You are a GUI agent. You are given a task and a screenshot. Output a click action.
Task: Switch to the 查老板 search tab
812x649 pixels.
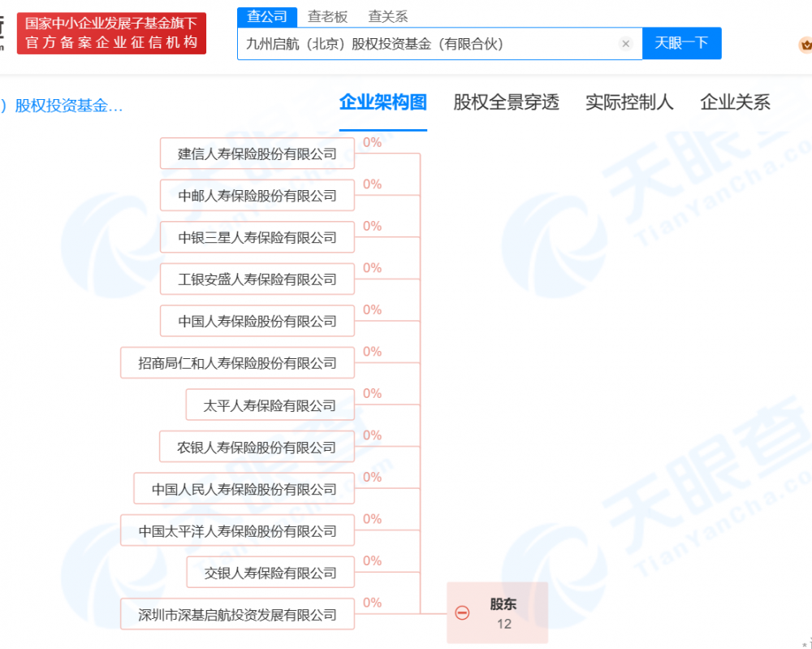pyautogui.click(x=327, y=16)
